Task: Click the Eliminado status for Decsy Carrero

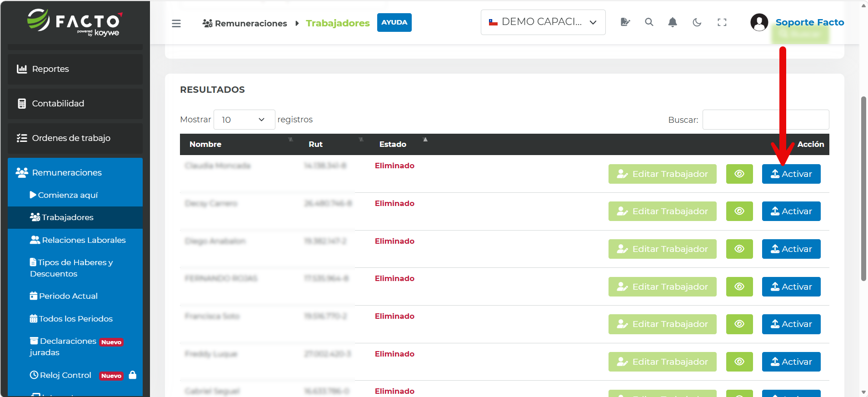Action: point(394,203)
